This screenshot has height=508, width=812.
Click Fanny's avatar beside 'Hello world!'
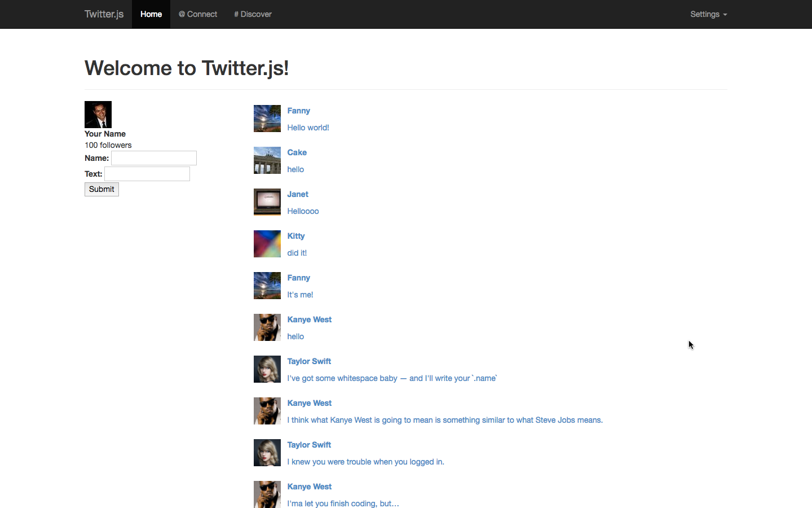click(267, 119)
